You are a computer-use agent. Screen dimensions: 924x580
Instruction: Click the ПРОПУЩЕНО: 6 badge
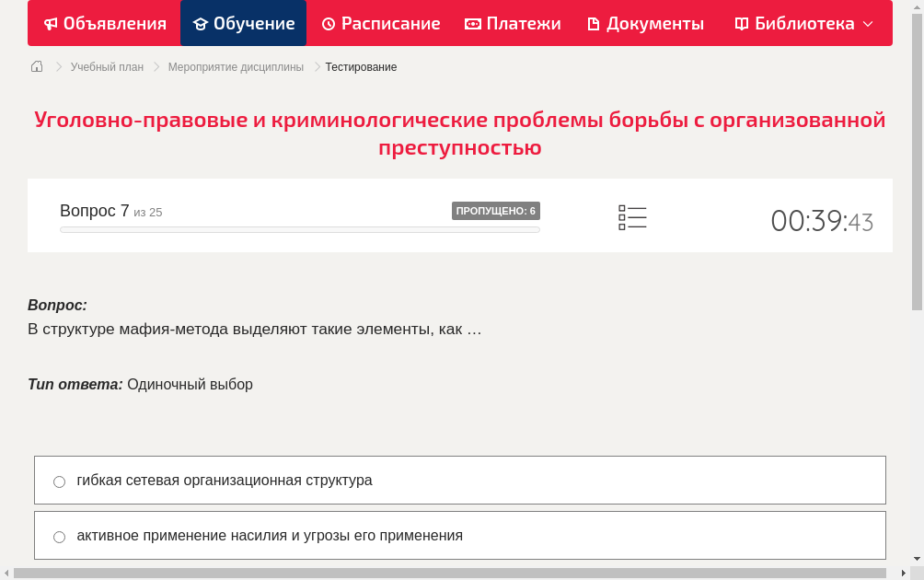coord(497,210)
